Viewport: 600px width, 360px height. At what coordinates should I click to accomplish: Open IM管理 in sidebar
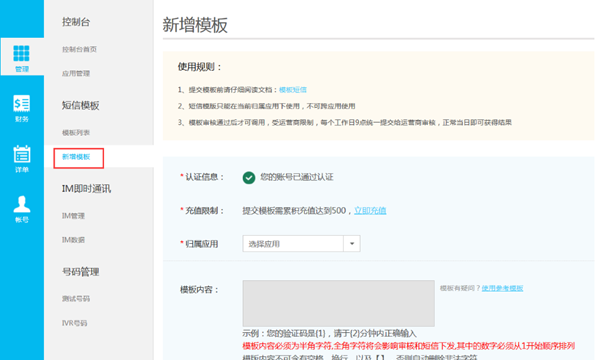(x=73, y=216)
